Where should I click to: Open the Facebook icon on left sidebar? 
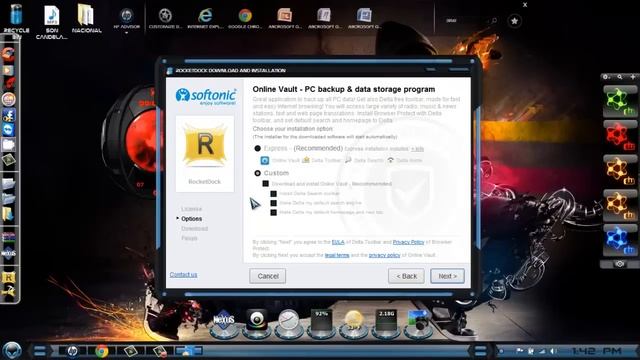tap(9, 115)
